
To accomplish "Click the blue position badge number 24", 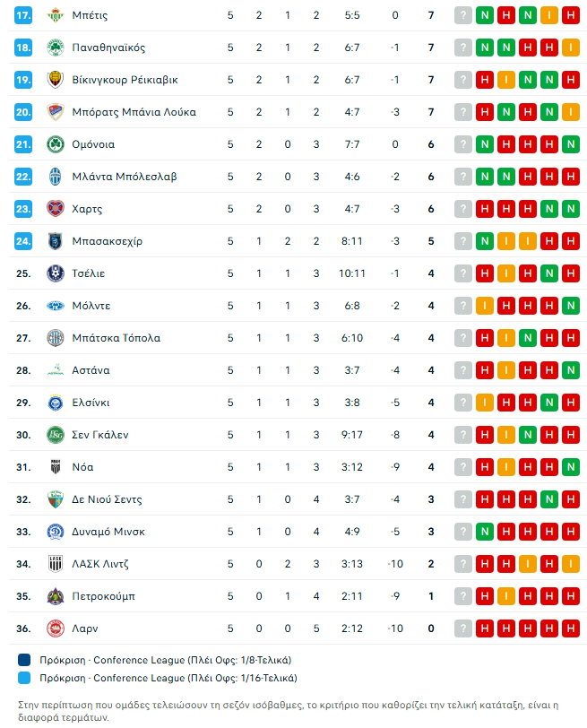I will 23,241.
